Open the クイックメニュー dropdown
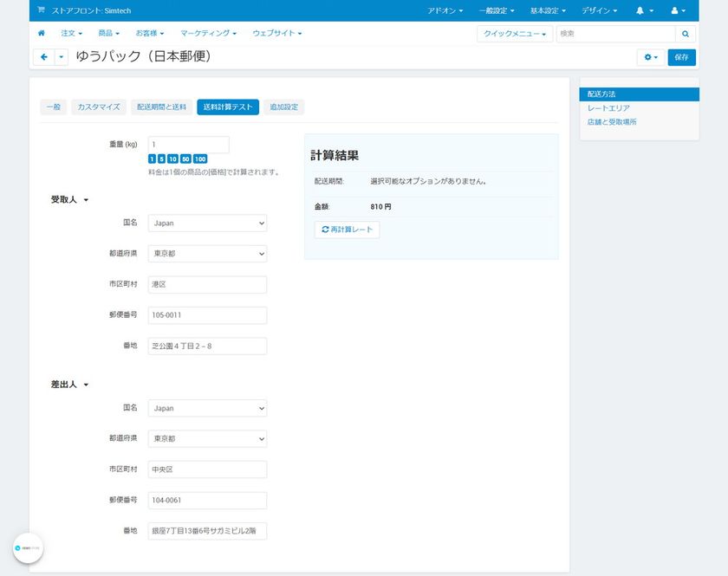 pos(515,34)
